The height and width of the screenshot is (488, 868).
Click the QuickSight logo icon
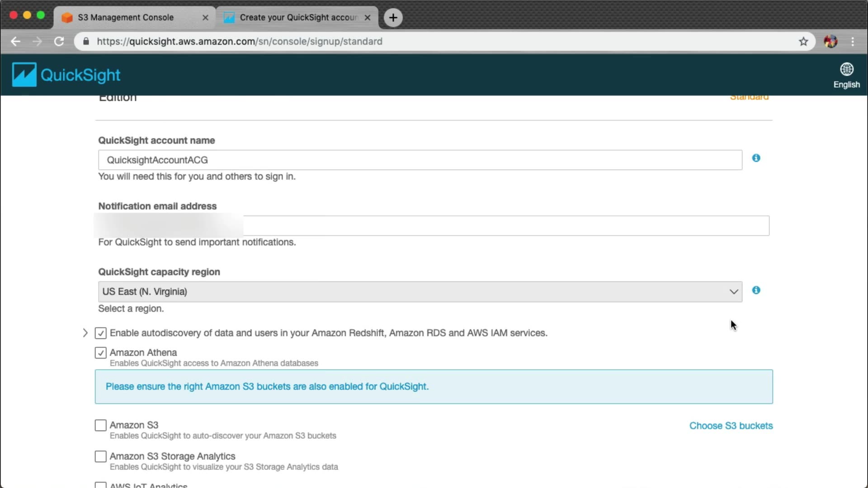pos(24,75)
